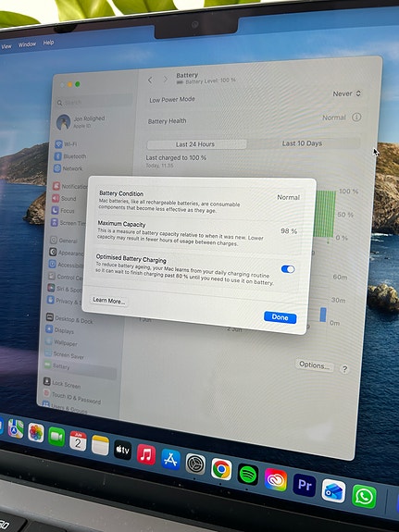Open Help menu in menu bar
Screen dimensions: 399x532
(x=48, y=43)
